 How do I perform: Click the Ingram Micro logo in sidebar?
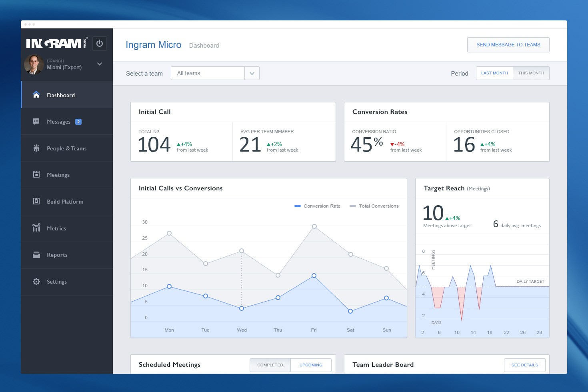point(57,43)
